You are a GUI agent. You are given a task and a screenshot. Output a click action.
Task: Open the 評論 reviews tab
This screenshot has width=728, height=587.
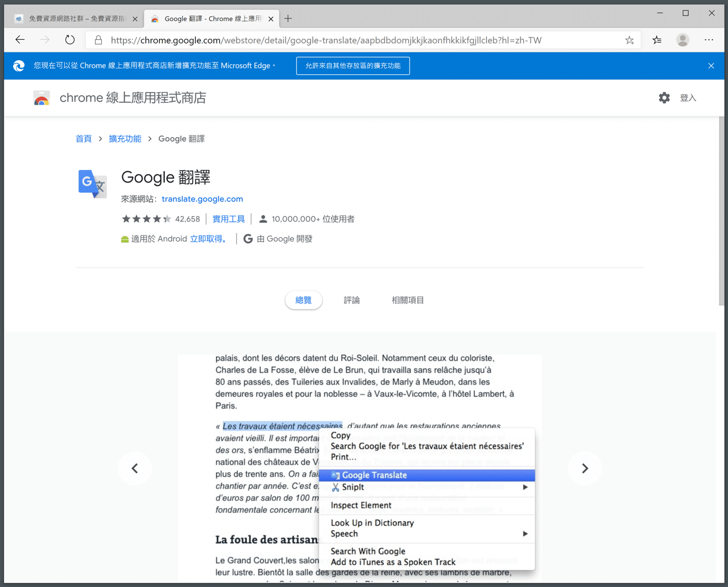351,300
